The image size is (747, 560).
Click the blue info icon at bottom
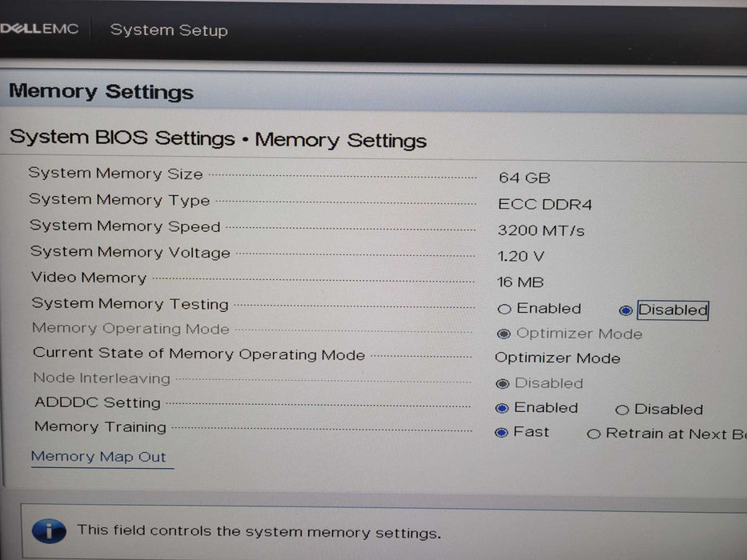click(x=50, y=531)
